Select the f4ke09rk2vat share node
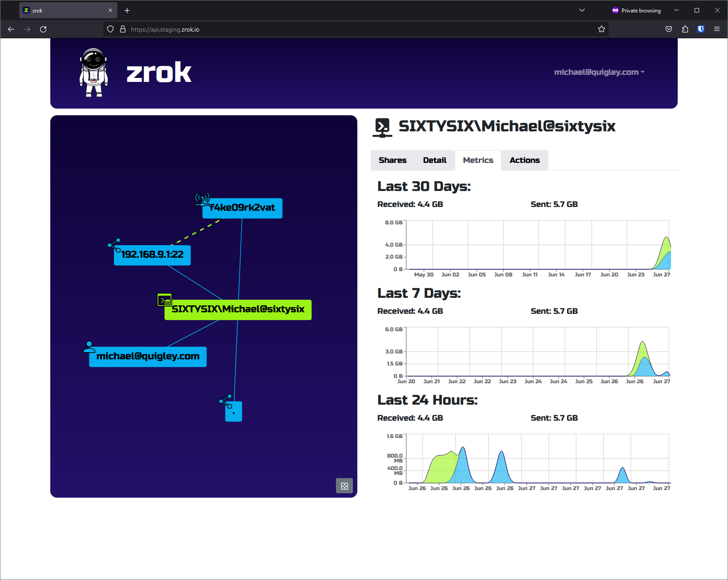 point(242,208)
